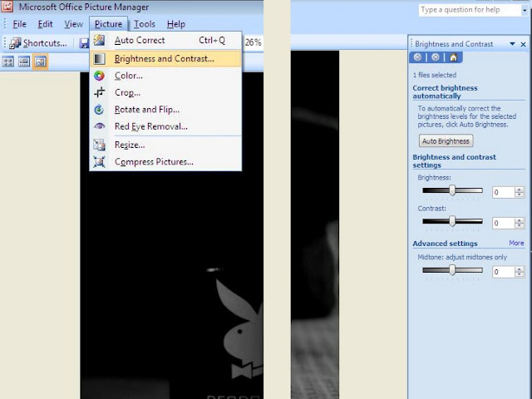This screenshot has height=399, width=532.
Task: Close the Brightness and Contrast pane
Action: pyautogui.click(x=523, y=44)
